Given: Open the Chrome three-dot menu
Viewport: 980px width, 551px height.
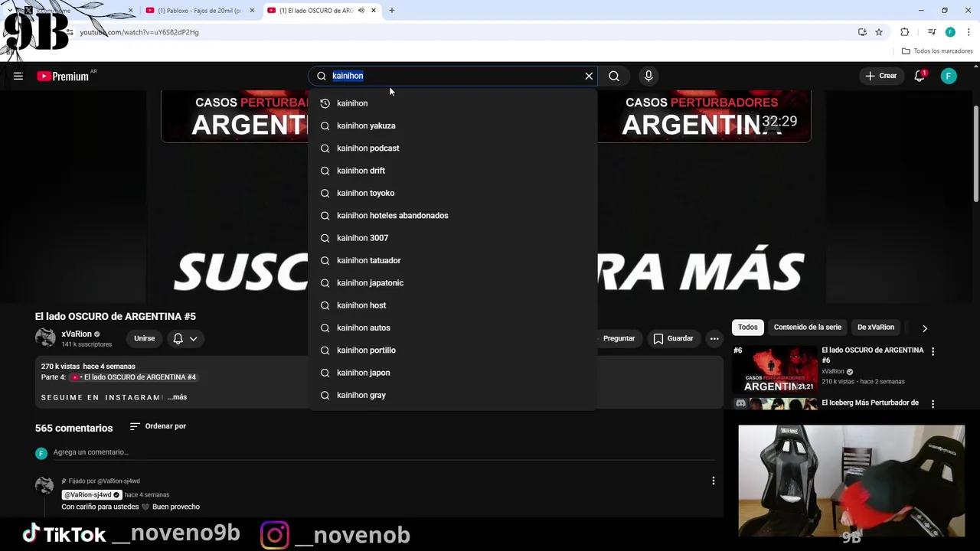Looking at the screenshot, I should [969, 32].
